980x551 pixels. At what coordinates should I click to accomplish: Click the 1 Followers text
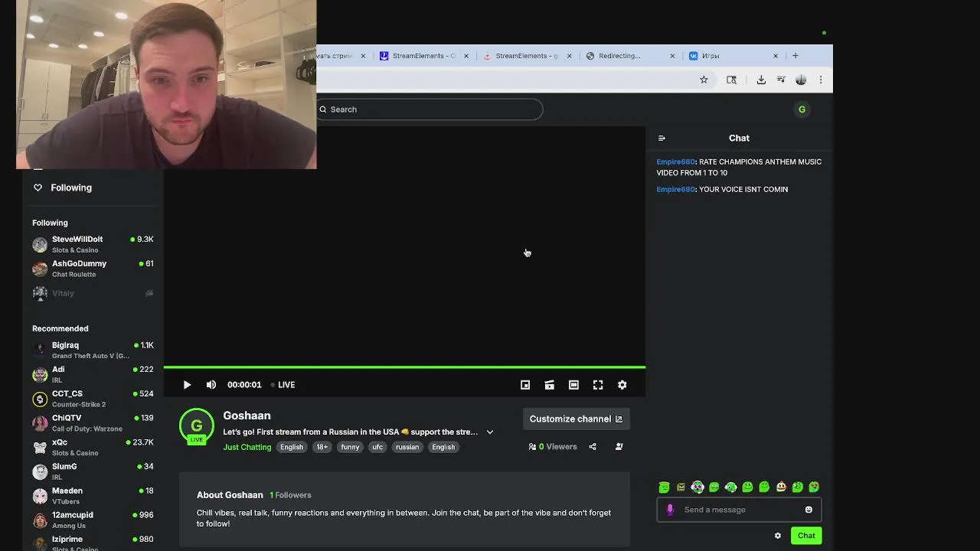tap(290, 495)
